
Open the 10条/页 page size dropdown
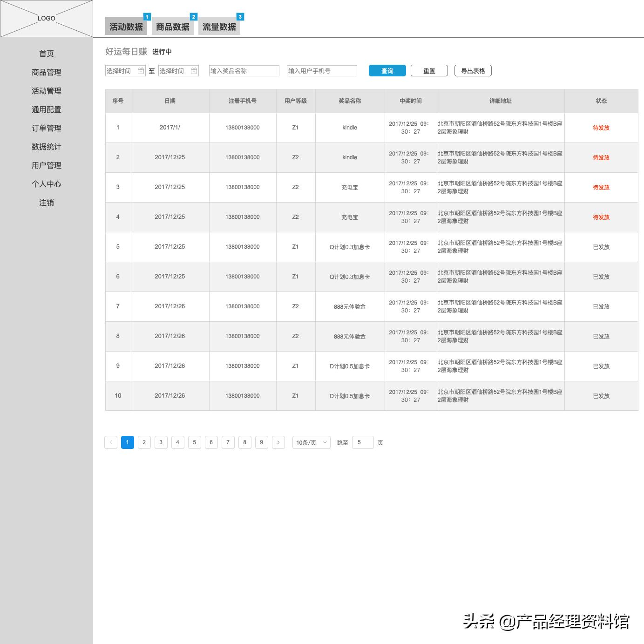click(310, 442)
